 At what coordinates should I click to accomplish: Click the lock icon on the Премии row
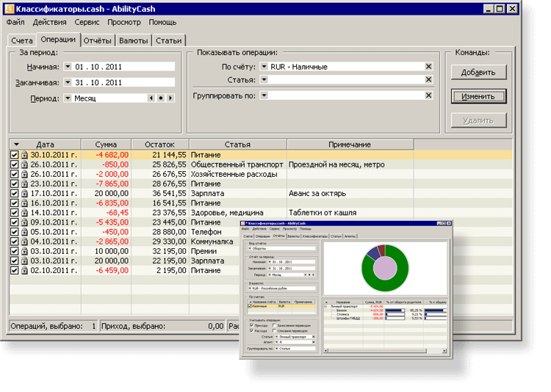click(24, 251)
